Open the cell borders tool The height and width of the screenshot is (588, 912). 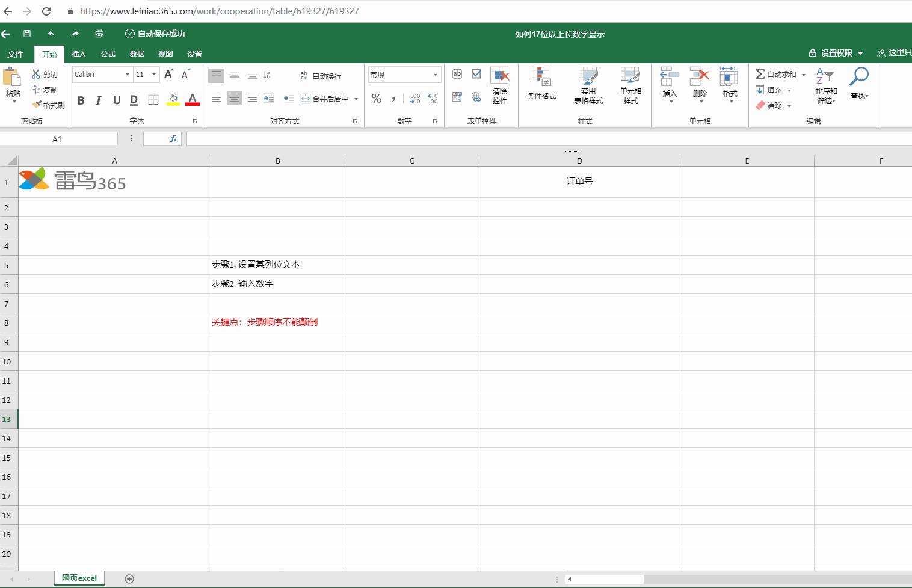pos(153,100)
